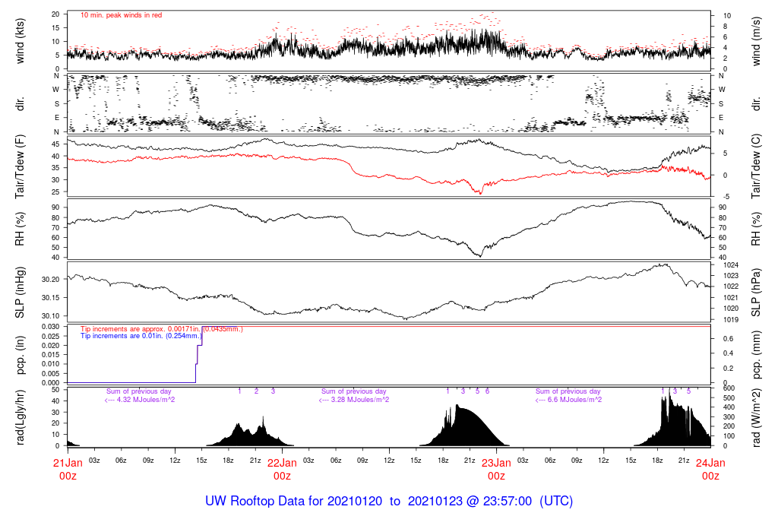Click the '12z' time label after 22Jan

click(x=389, y=461)
